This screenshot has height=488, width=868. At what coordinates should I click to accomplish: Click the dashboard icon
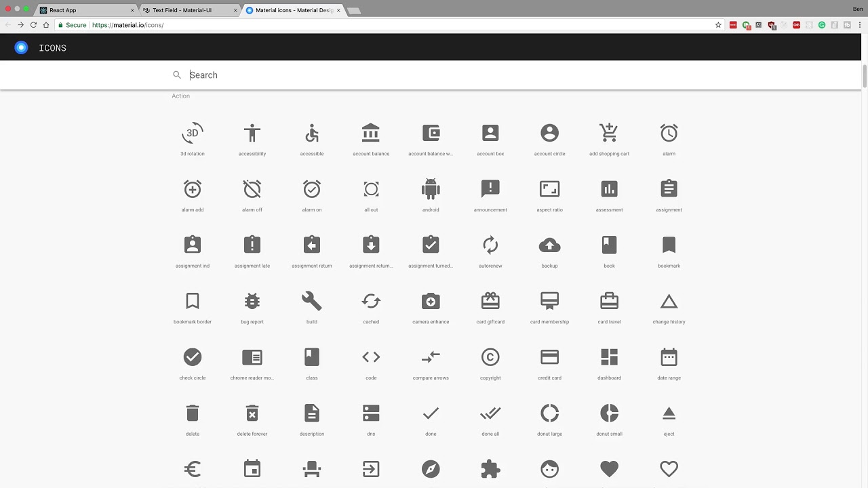pos(609,357)
